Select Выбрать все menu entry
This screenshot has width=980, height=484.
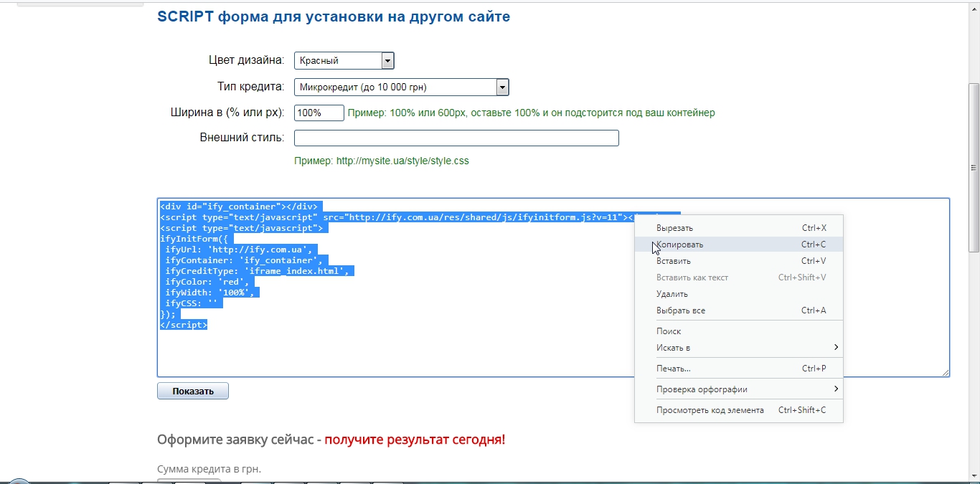pyautogui.click(x=680, y=310)
